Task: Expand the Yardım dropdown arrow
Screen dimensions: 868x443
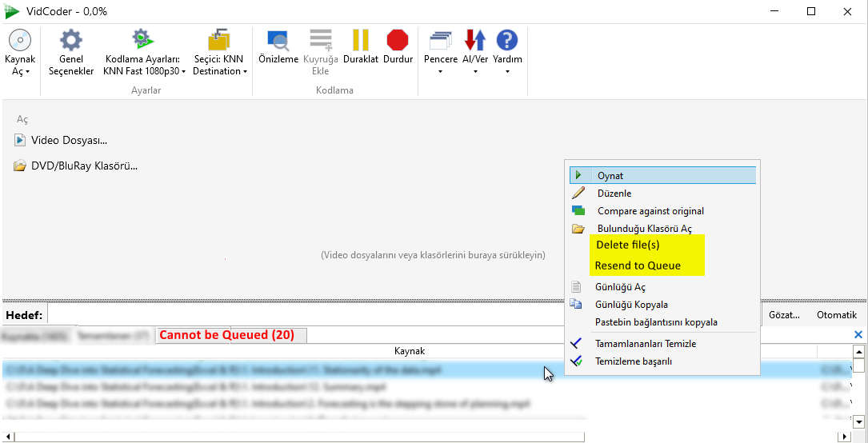Action: tap(507, 71)
